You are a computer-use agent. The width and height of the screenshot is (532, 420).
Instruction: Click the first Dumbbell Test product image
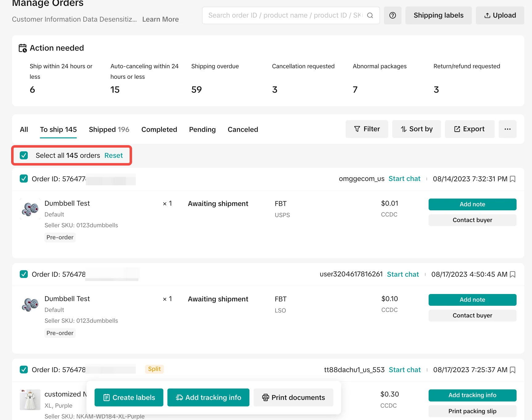click(x=30, y=209)
